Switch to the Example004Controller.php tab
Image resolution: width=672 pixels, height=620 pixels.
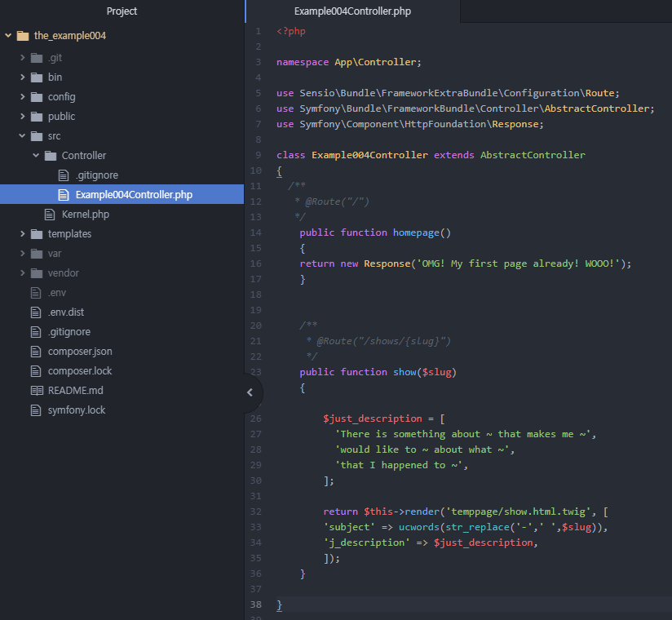tap(352, 11)
